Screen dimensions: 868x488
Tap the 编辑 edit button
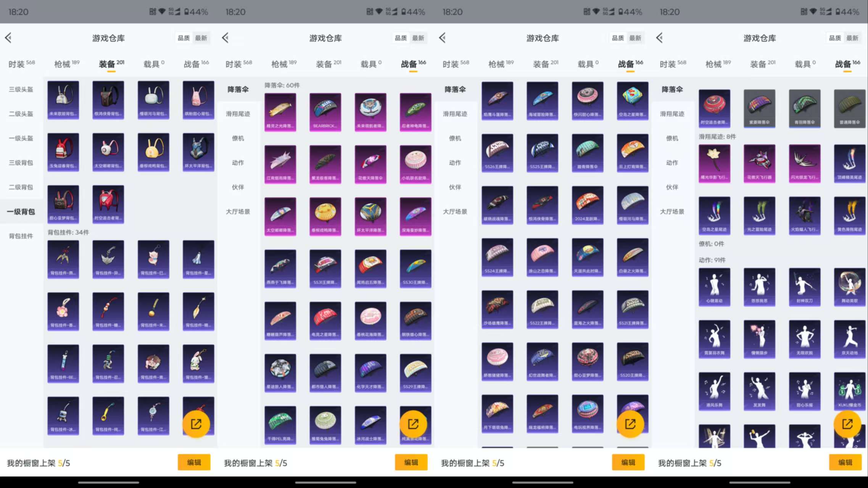click(x=194, y=462)
